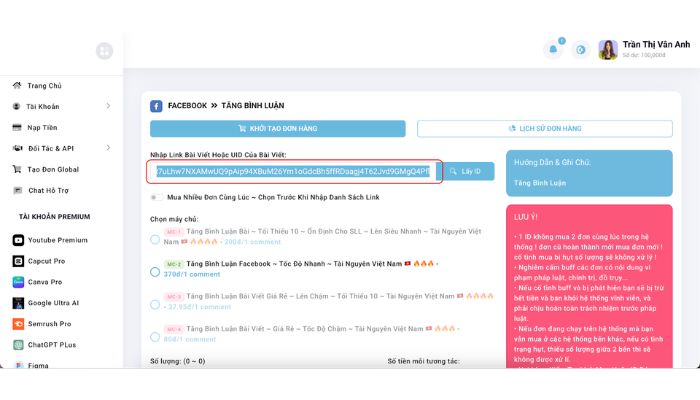Click the Youtube Premium icon
Screen dimensions: 700x400
click(x=18, y=240)
